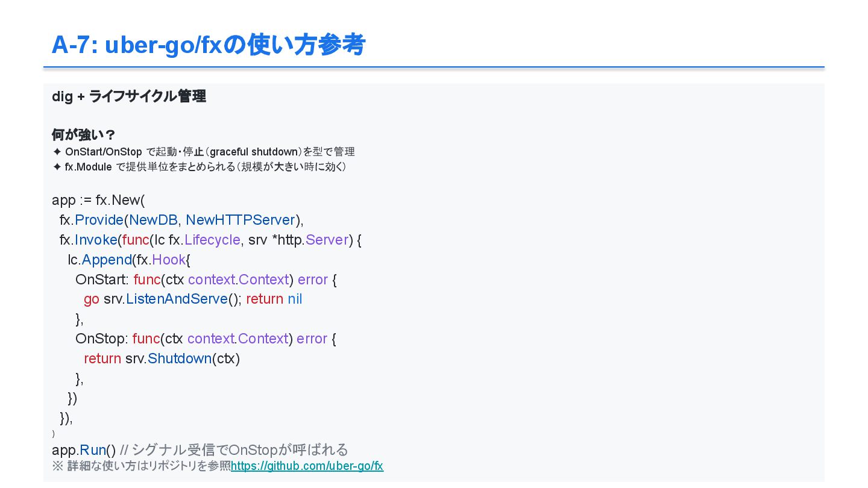Click 'ListenAndServe' in the code

point(177,299)
